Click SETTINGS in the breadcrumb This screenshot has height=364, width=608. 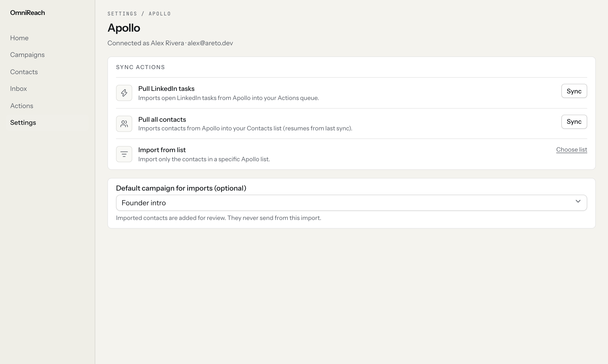[x=122, y=14]
